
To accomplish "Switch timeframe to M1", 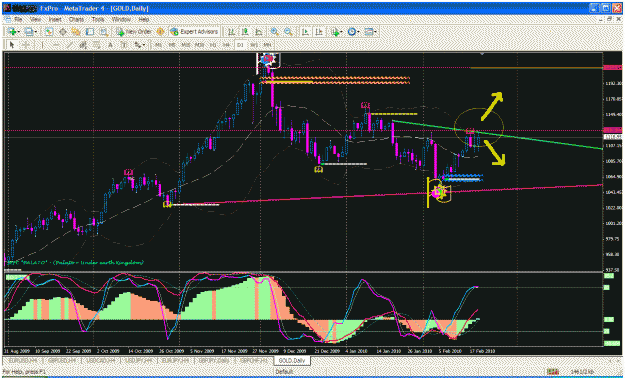I will [158, 45].
